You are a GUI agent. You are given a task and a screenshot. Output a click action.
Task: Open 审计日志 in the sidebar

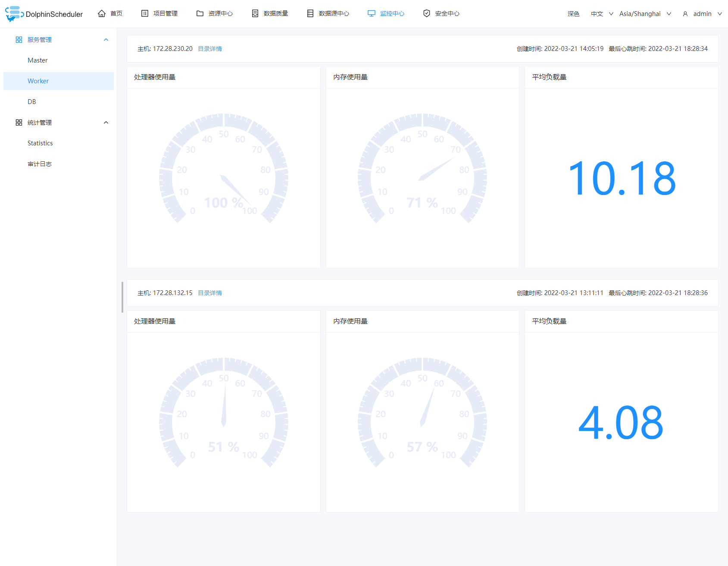[59, 164]
